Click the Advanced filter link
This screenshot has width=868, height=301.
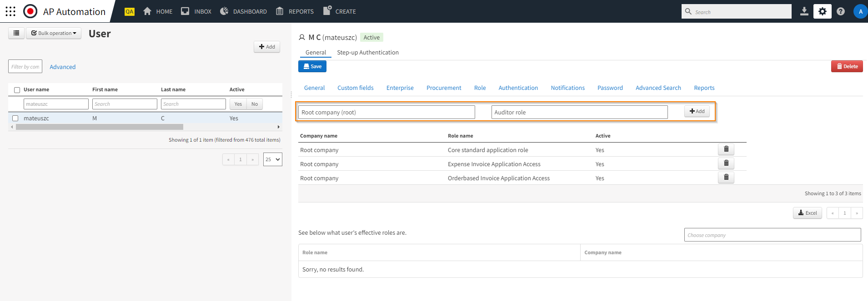click(x=63, y=67)
